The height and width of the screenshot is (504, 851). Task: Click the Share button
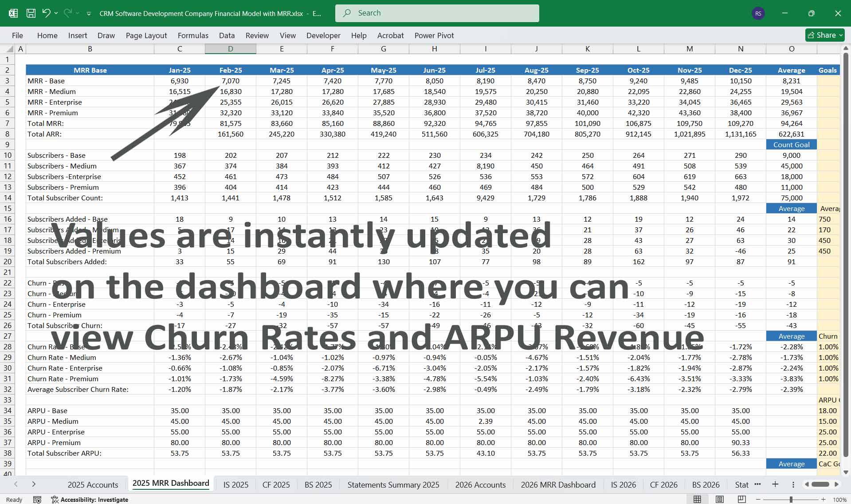[825, 35]
